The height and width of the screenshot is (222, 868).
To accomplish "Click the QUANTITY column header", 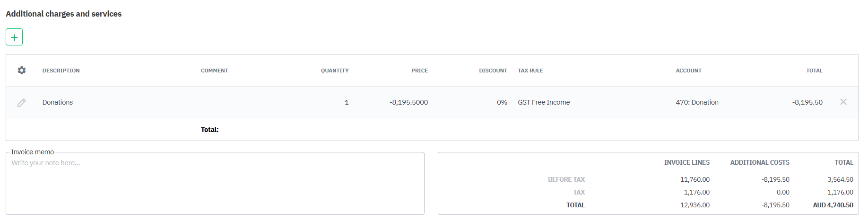I will [x=335, y=71].
